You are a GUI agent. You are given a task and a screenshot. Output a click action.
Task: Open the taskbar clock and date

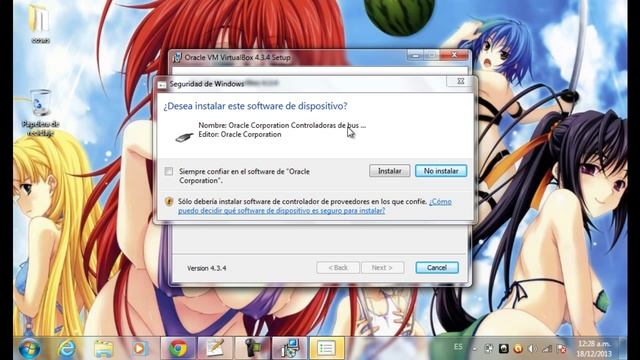[595, 349]
